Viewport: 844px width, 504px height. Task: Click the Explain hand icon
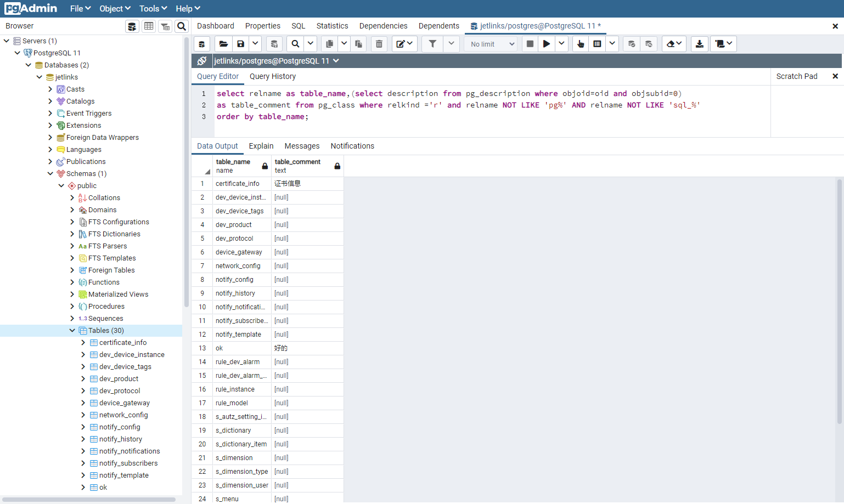click(x=581, y=44)
